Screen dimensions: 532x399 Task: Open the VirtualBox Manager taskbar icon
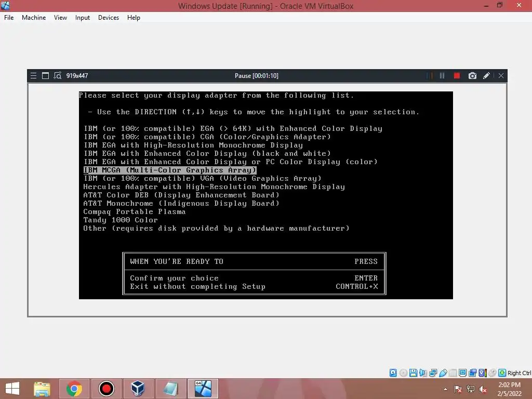[138, 389]
